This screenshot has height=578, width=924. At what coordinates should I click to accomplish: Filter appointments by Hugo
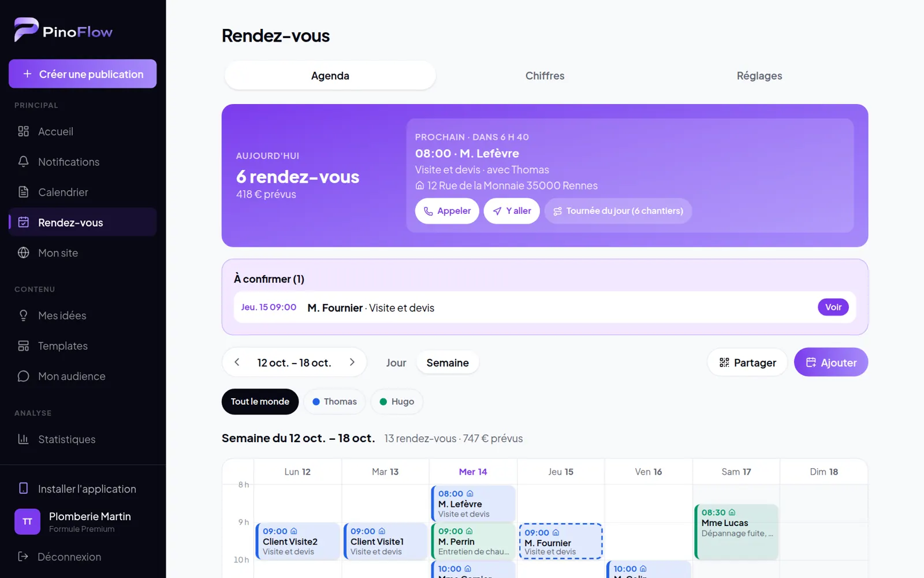tap(397, 402)
